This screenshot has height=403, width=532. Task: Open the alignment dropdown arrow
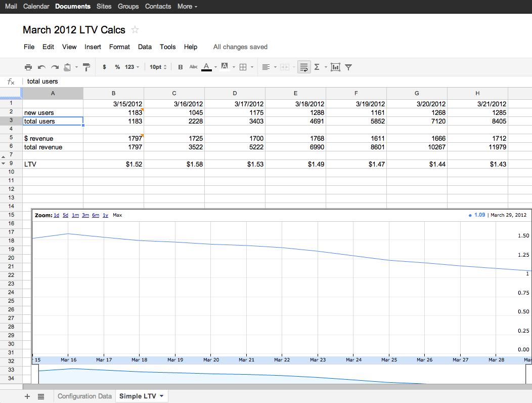(275, 67)
